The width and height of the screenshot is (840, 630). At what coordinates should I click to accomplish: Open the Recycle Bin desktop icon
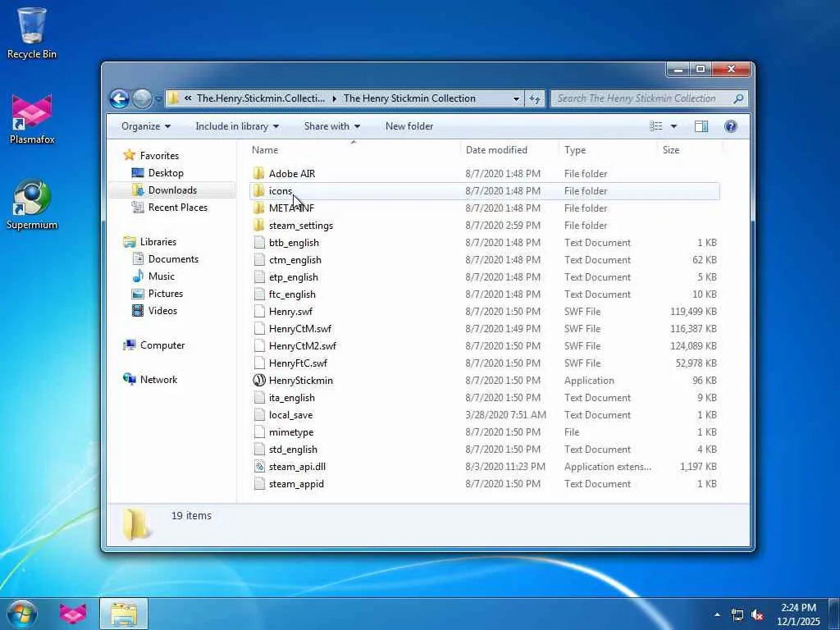click(32, 33)
